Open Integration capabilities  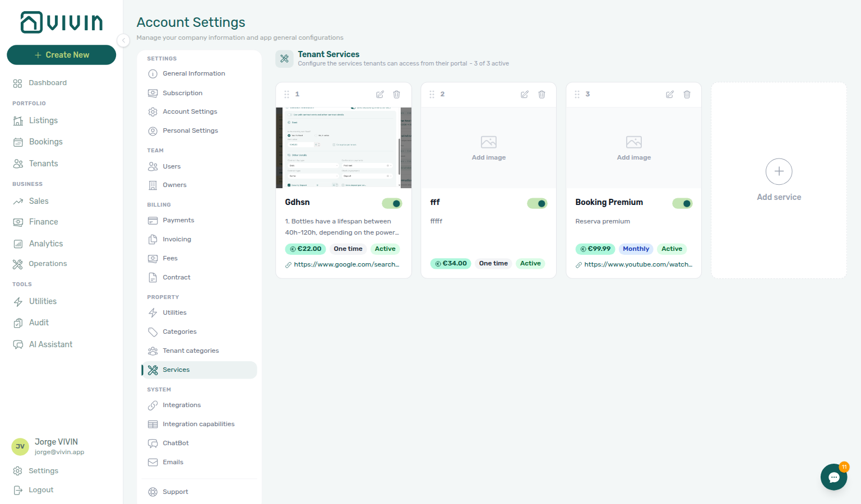pos(198,424)
